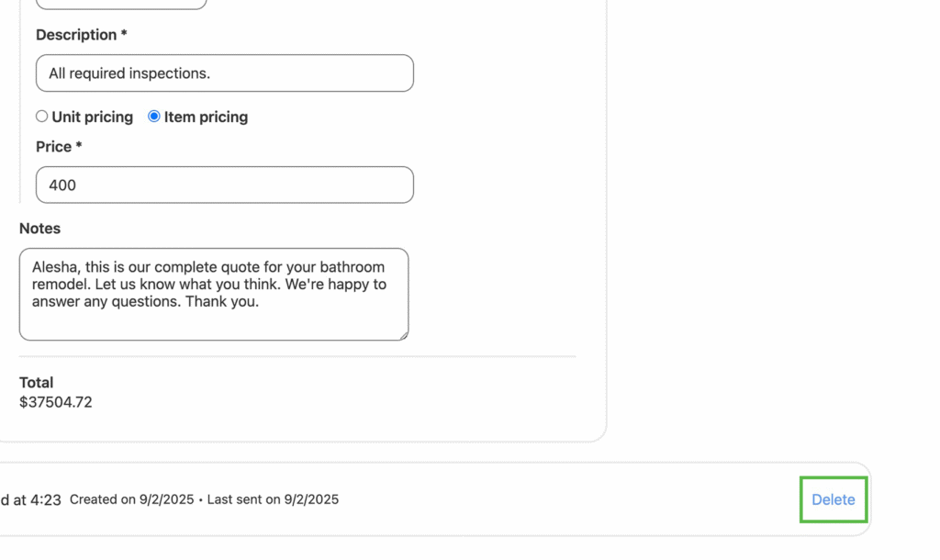Select the Unit pricing radio button
This screenshot has width=940, height=560.
click(42, 117)
